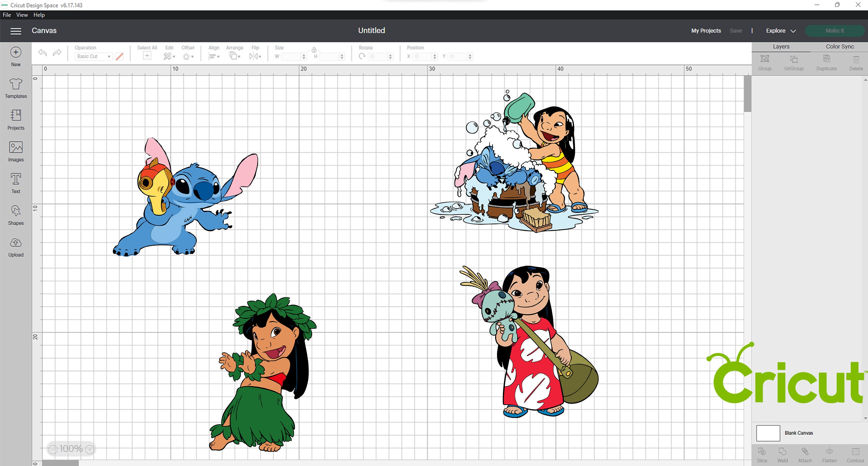
Task: Click the Height stepper arrows
Action: [x=342, y=57]
